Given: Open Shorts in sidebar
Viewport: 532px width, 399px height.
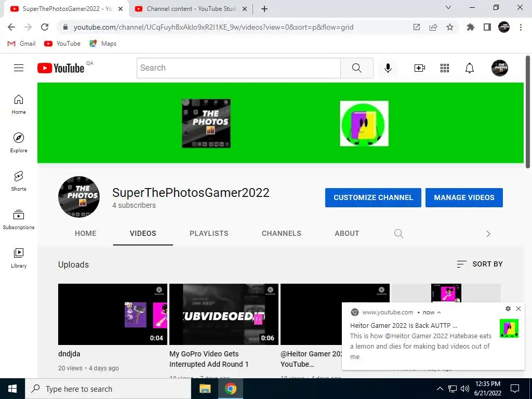Looking at the screenshot, I should pyautogui.click(x=19, y=181).
